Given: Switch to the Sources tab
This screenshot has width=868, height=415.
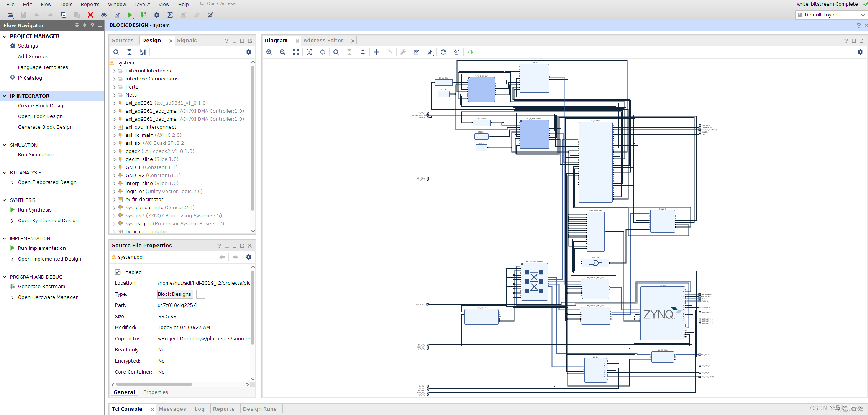Looking at the screenshot, I should [123, 40].
